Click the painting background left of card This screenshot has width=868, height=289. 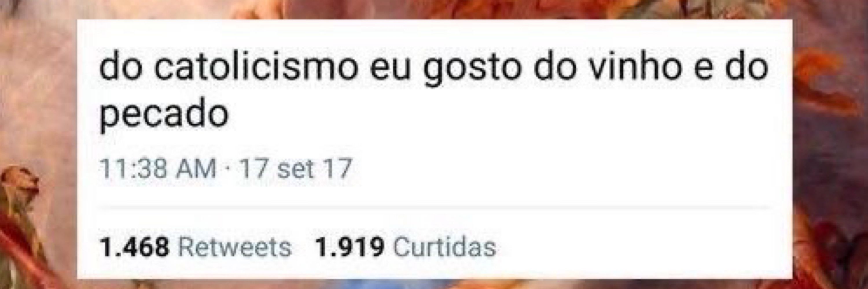click(x=37, y=145)
